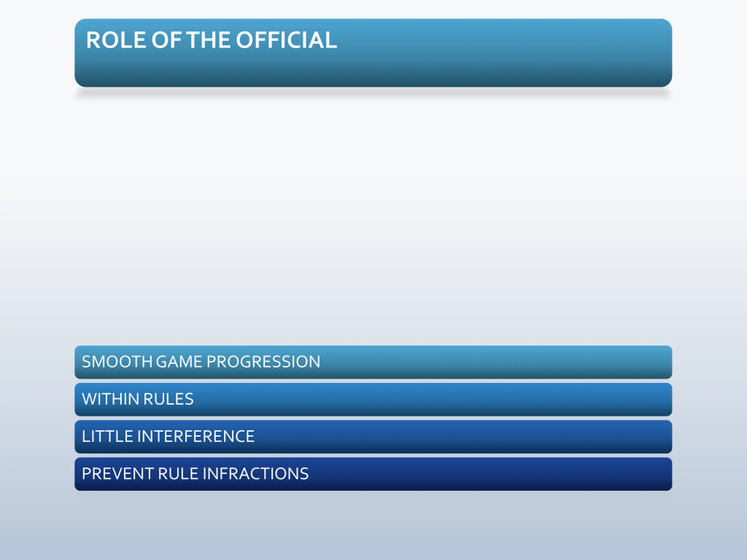This screenshot has width=747, height=560.
Task: Click empty slide area below the title box
Action: (x=373, y=216)
